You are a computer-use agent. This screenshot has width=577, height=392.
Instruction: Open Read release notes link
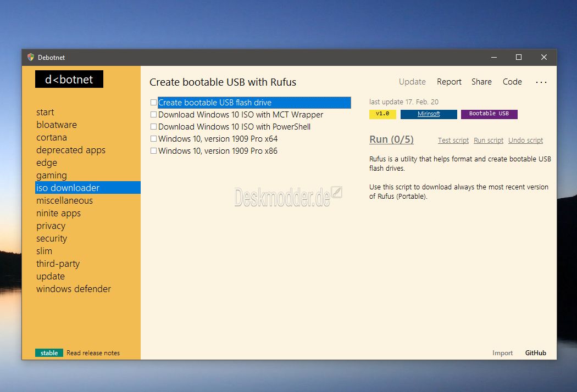93,352
